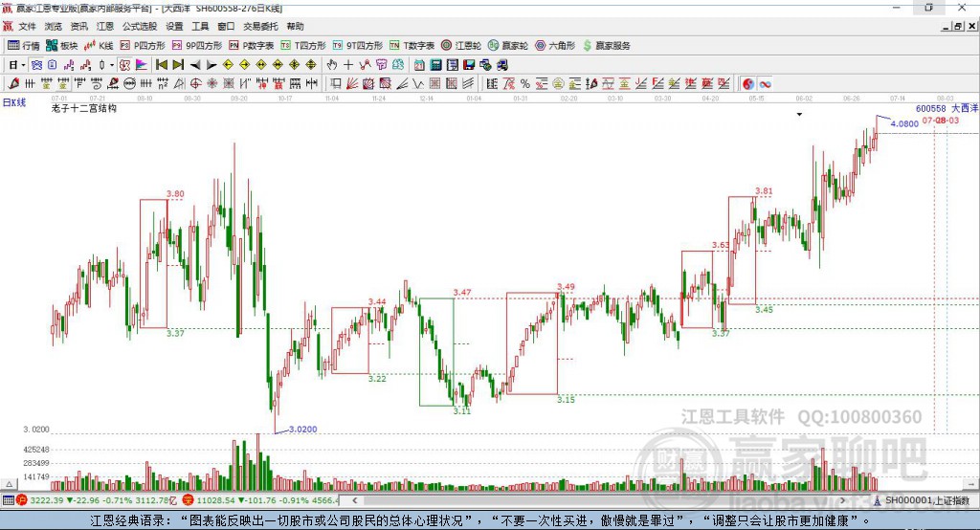Expand the candlestick style dropdown arrow
Image resolution: width=980 pixels, height=530 pixels.
[112, 65]
